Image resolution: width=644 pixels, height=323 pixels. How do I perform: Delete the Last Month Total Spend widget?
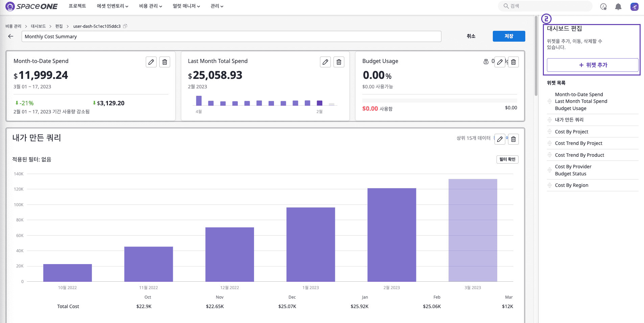pyautogui.click(x=339, y=62)
